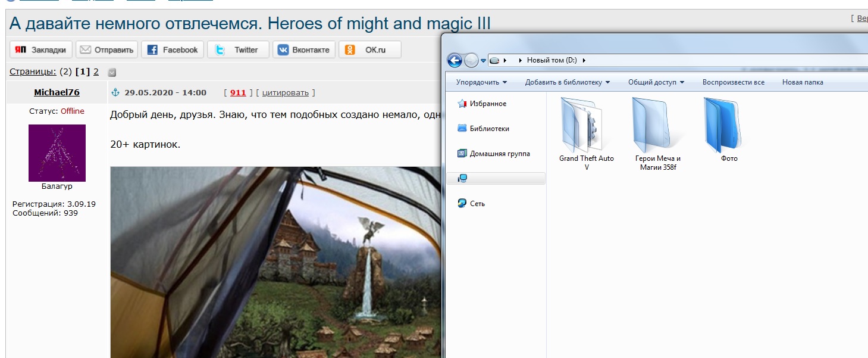Click the anchor icon beside the post date

(116, 92)
